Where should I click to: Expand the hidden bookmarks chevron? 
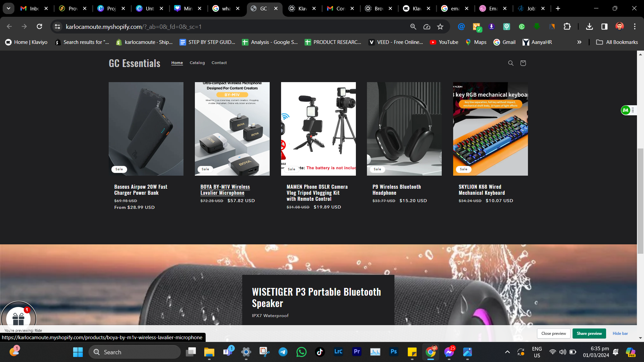[579, 42]
